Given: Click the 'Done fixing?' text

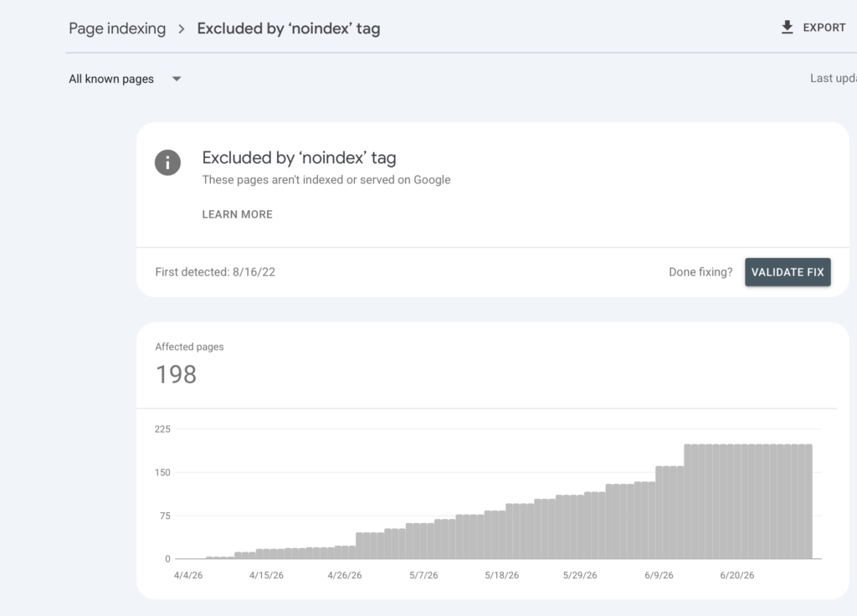Looking at the screenshot, I should point(700,272).
